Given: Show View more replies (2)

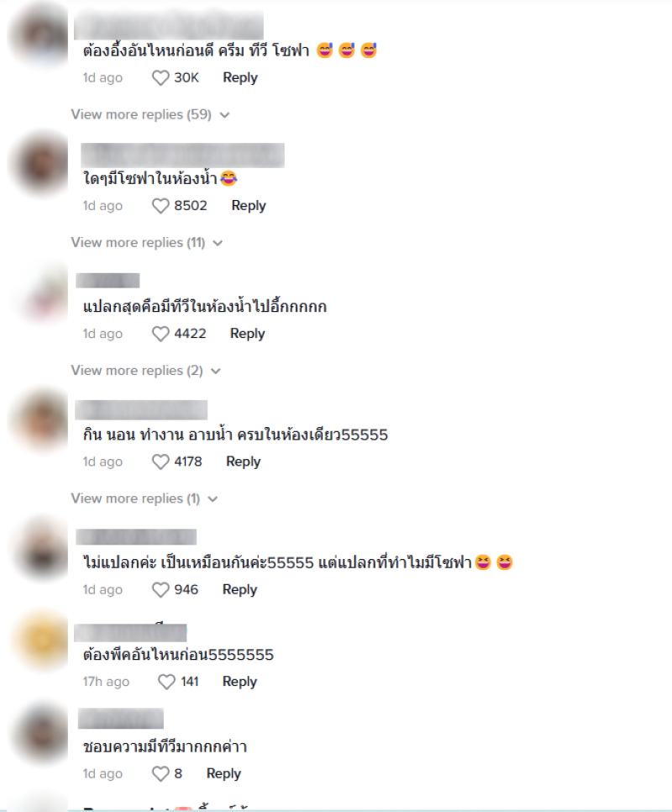Looking at the screenshot, I should tap(146, 370).
